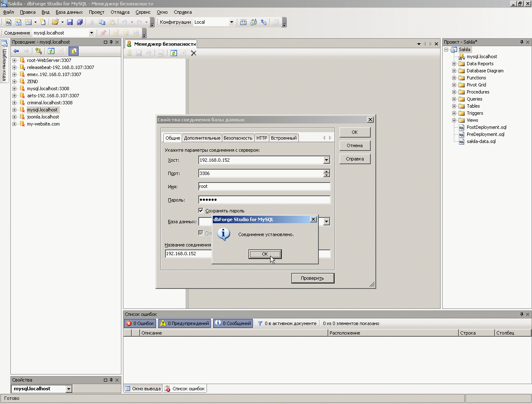The image size is (532, 404).
Task: Click the Back arrow in the Explorer toolbar
Action: (x=16, y=51)
